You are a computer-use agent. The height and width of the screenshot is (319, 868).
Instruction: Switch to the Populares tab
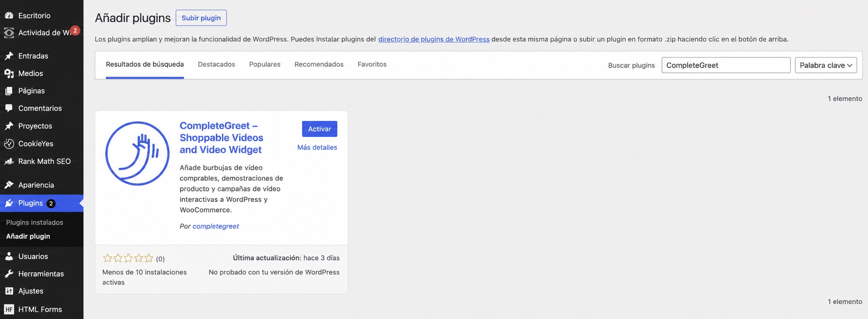pyautogui.click(x=265, y=64)
